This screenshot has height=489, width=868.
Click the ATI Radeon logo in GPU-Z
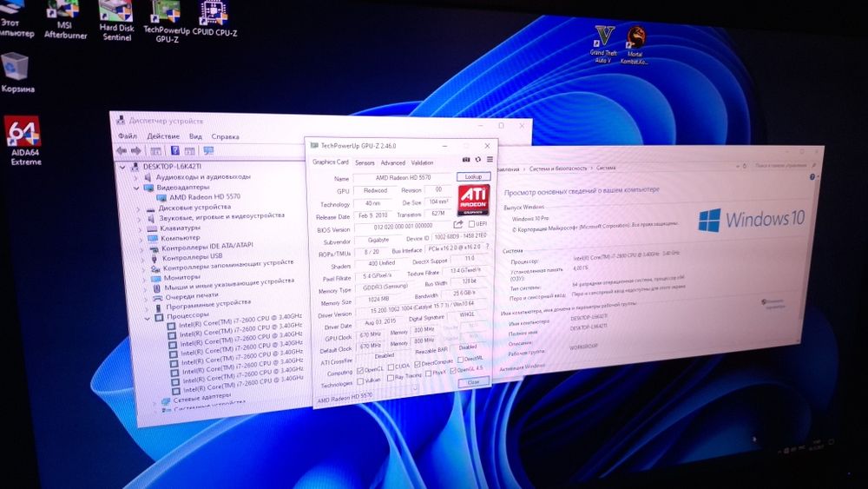(x=473, y=200)
